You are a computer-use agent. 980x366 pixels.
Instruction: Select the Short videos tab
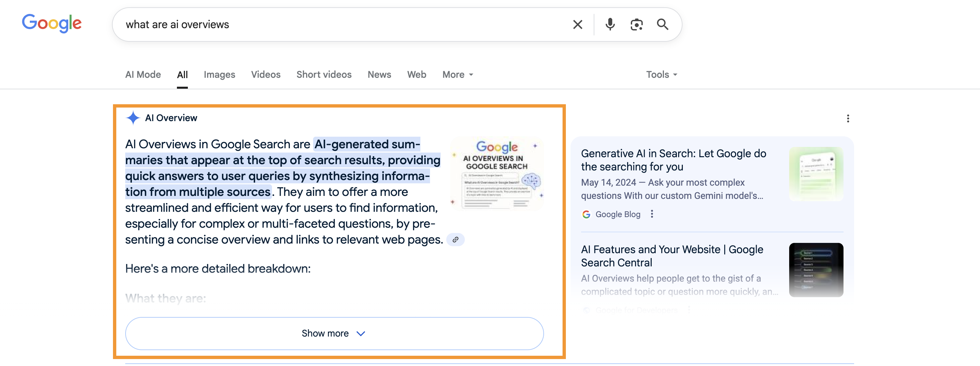[x=324, y=74]
